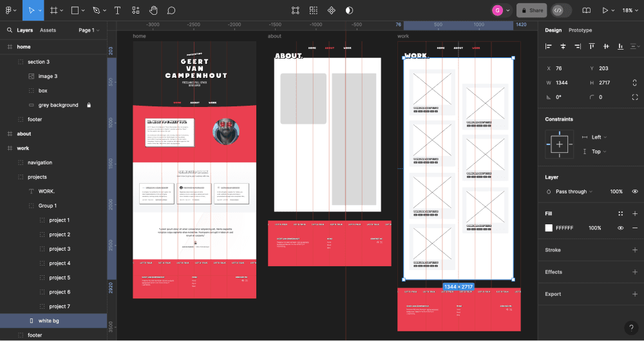Open the user avatar dropdown arrow
This screenshot has width=644, height=341.
508,10
